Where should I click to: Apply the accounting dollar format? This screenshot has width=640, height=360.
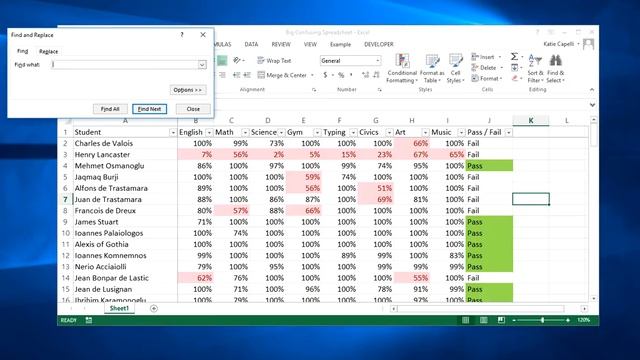(x=325, y=75)
